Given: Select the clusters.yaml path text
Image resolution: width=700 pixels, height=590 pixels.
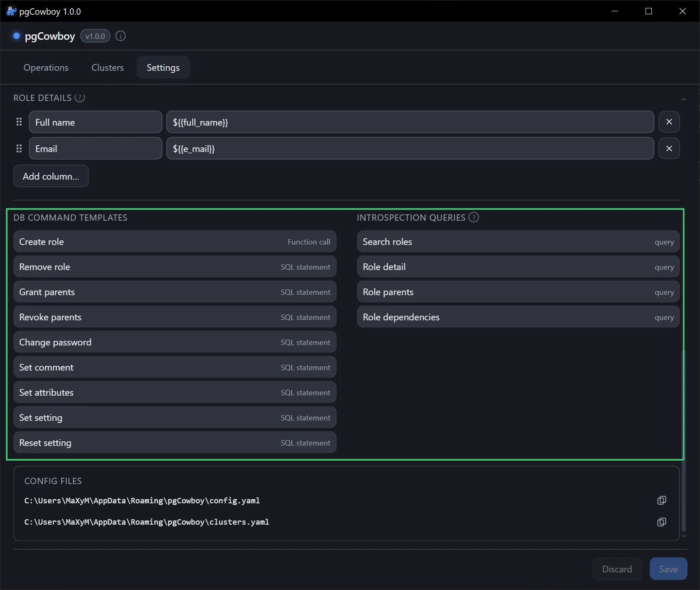Looking at the screenshot, I should coord(147,522).
